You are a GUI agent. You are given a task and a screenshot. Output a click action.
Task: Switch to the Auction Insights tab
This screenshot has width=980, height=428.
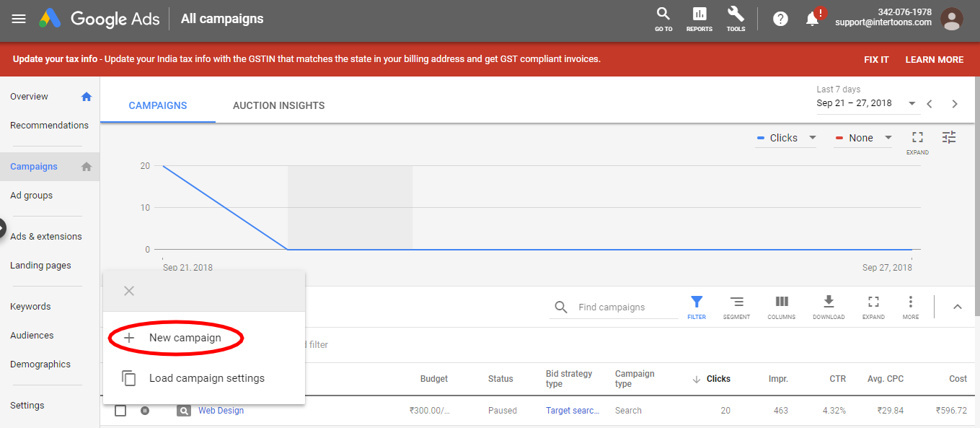pyautogui.click(x=279, y=105)
